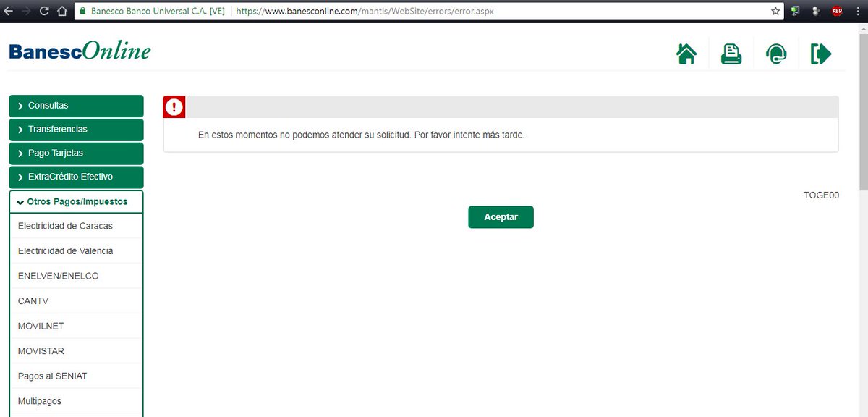This screenshot has width=868, height=417.
Task: Click the grey extension icon beside AdBlock
Action: [x=817, y=11]
